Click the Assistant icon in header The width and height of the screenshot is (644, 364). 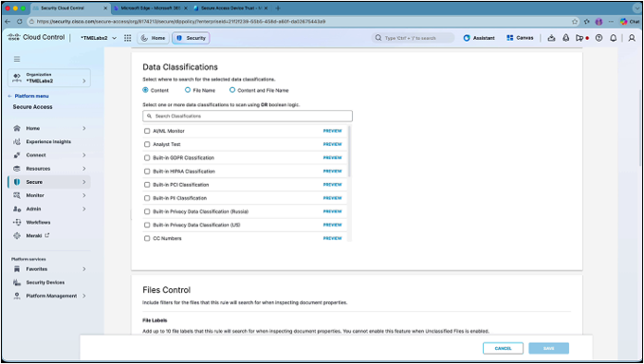[x=479, y=38]
